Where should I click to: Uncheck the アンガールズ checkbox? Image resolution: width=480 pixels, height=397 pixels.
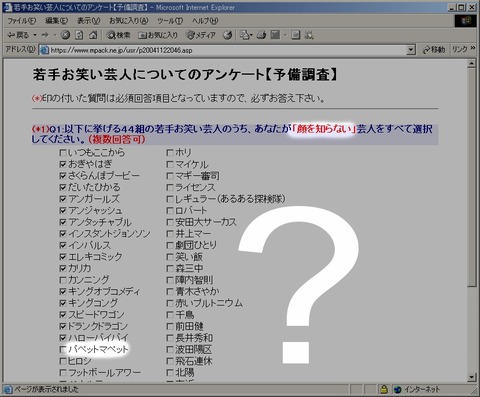click(63, 199)
